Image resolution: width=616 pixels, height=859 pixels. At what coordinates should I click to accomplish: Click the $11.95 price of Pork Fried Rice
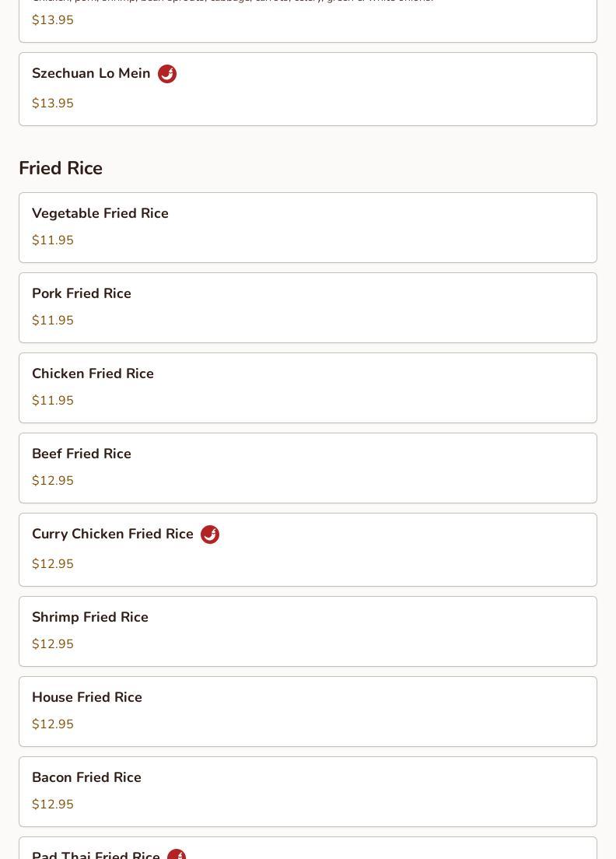(x=53, y=321)
